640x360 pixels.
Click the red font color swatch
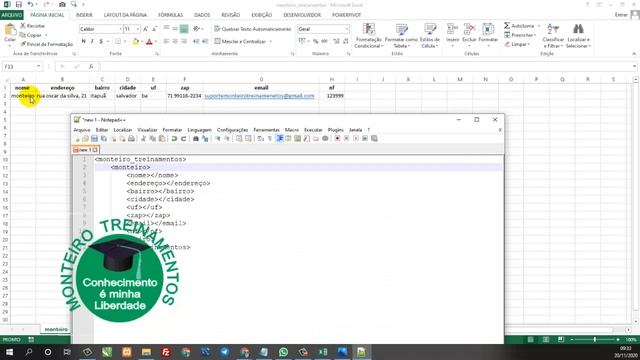[149, 41]
